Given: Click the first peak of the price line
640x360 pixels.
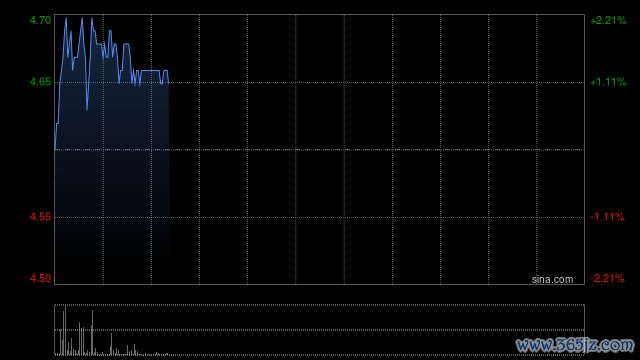Looking at the screenshot, I should [x=66, y=18].
